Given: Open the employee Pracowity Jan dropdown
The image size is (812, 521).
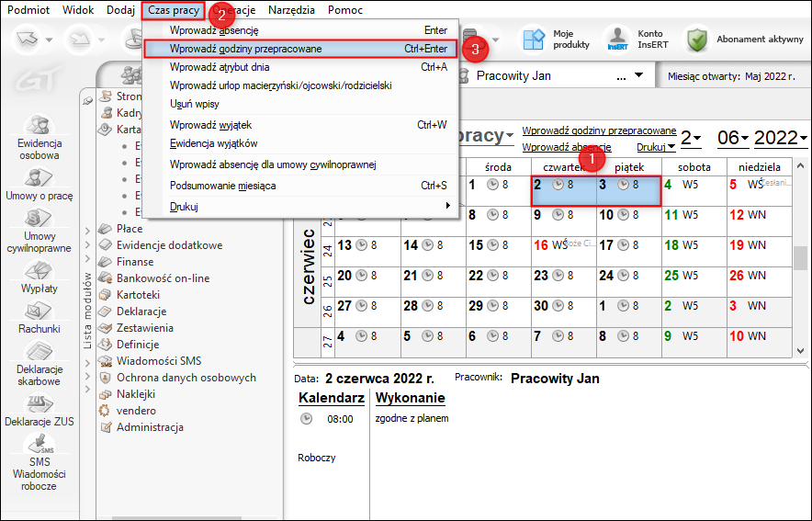Looking at the screenshot, I should pyautogui.click(x=639, y=75).
